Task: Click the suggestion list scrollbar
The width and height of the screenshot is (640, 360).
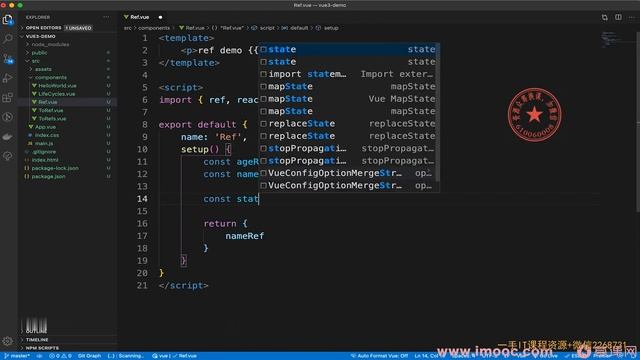Action: [x=438, y=112]
